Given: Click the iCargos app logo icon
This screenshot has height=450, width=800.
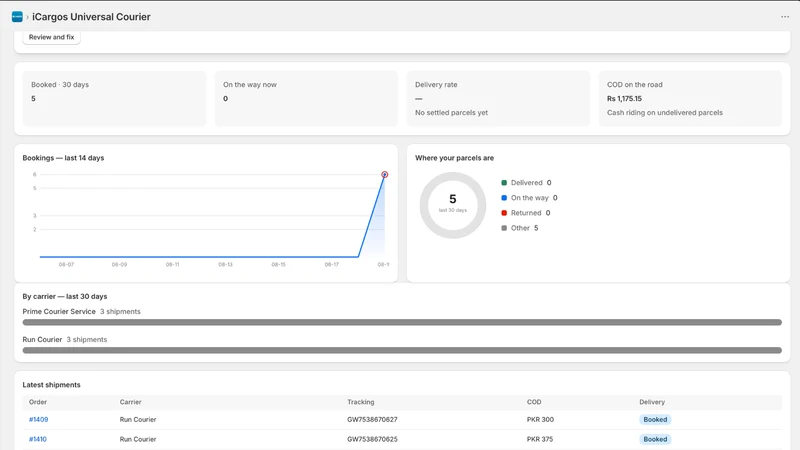Looking at the screenshot, I should (17, 17).
